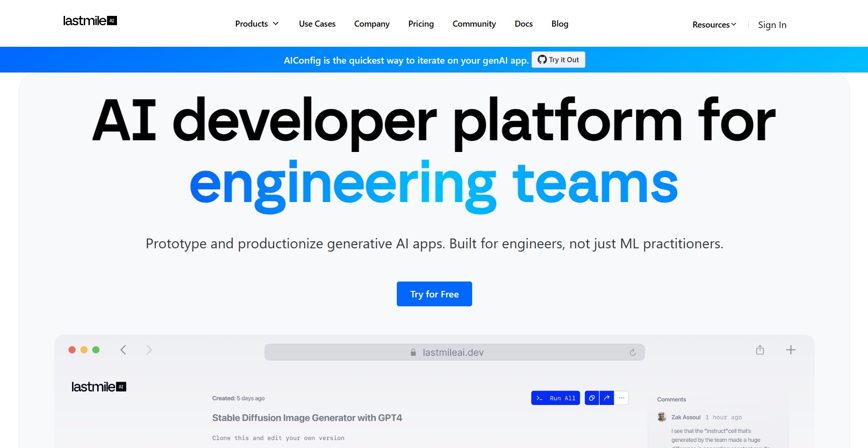Click the Try it Out GitHub button
This screenshot has width=868, height=448.
coord(558,59)
